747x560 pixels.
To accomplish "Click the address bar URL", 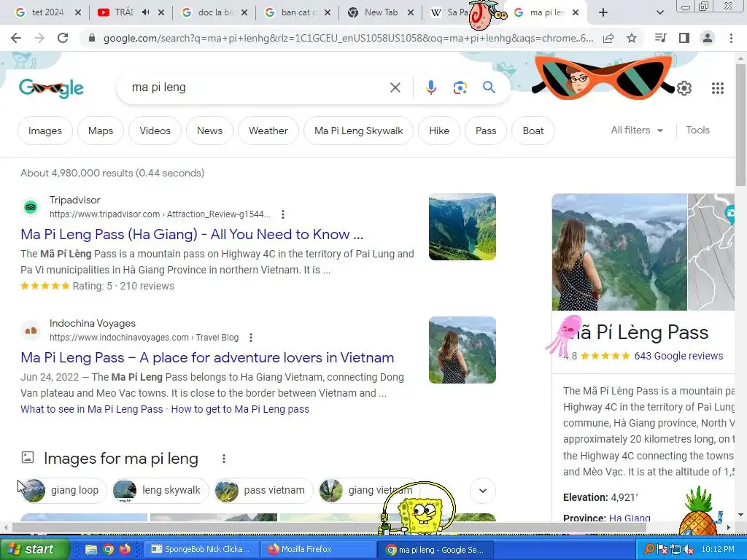I will pyautogui.click(x=348, y=38).
